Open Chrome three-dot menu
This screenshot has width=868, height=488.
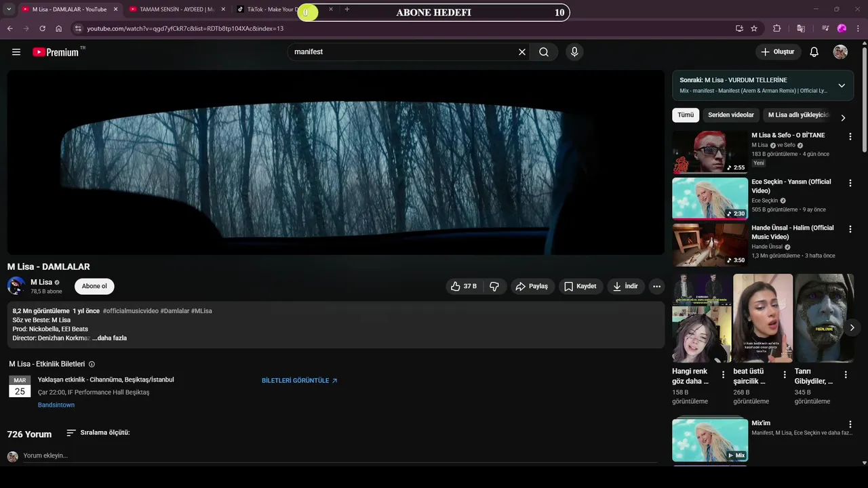click(859, 28)
